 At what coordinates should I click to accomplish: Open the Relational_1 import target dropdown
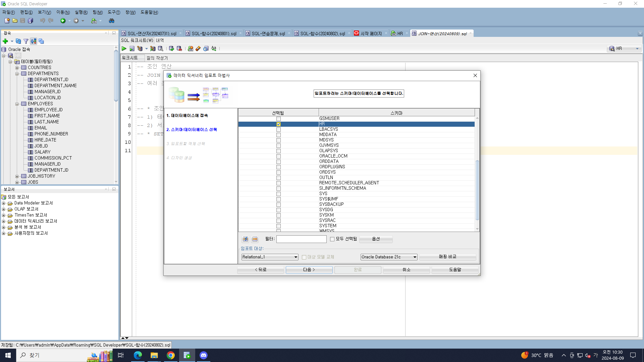[270, 257]
